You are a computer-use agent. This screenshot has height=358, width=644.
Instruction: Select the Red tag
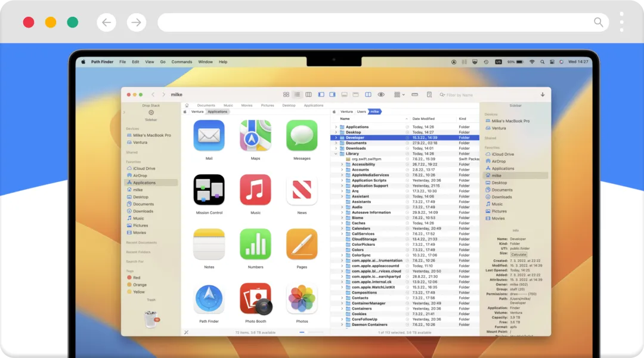pyautogui.click(x=134, y=278)
